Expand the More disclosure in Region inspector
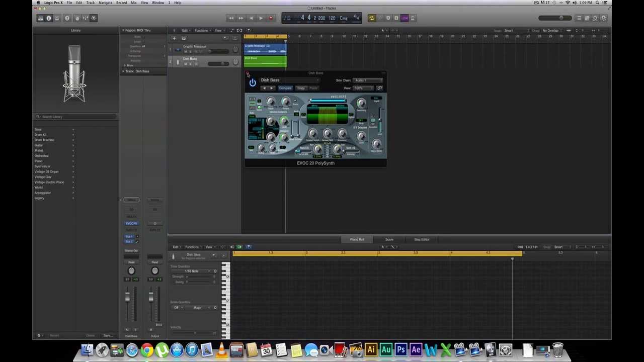 125,65
